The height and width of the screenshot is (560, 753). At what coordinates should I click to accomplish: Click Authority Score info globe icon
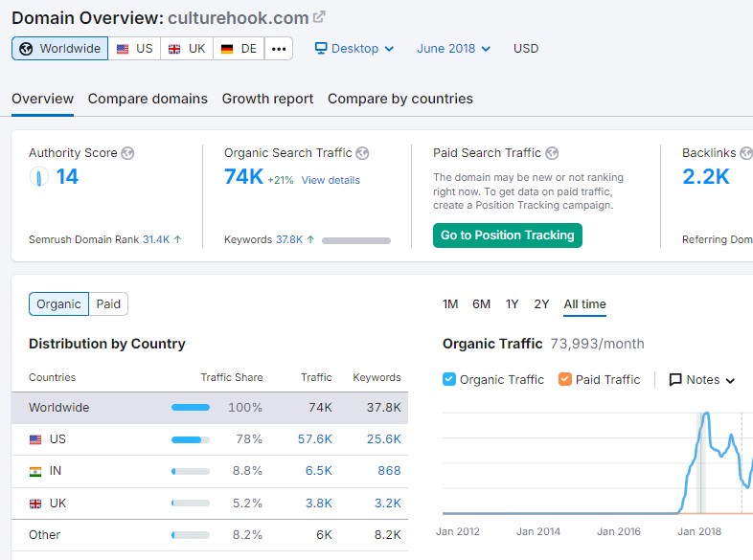[x=127, y=153]
